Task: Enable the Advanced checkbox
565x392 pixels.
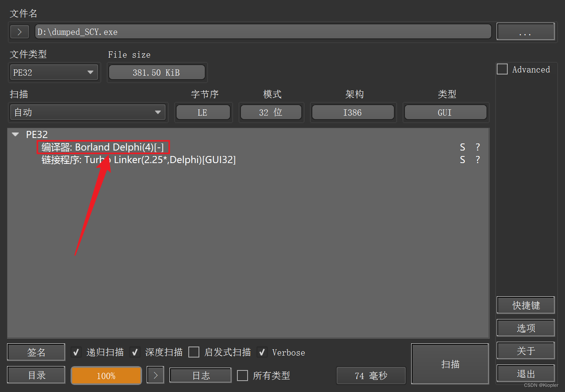Action: pyautogui.click(x=502, y=69)
